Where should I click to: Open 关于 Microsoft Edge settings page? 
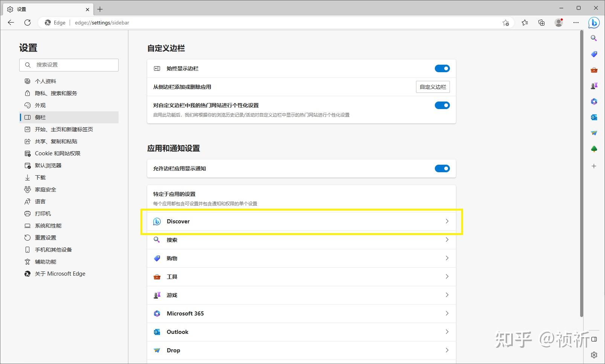(x=60, y=273)
